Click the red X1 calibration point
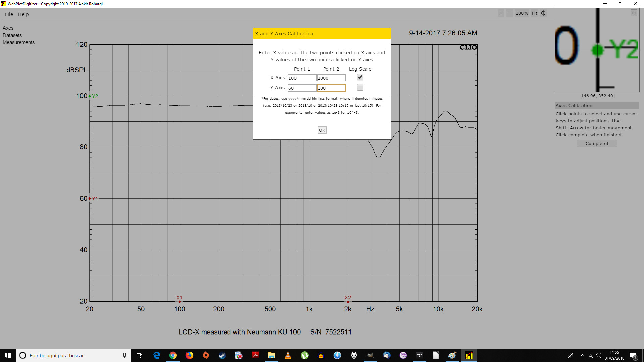The width and height of the screenshot is (644, 362). (180, 301)
